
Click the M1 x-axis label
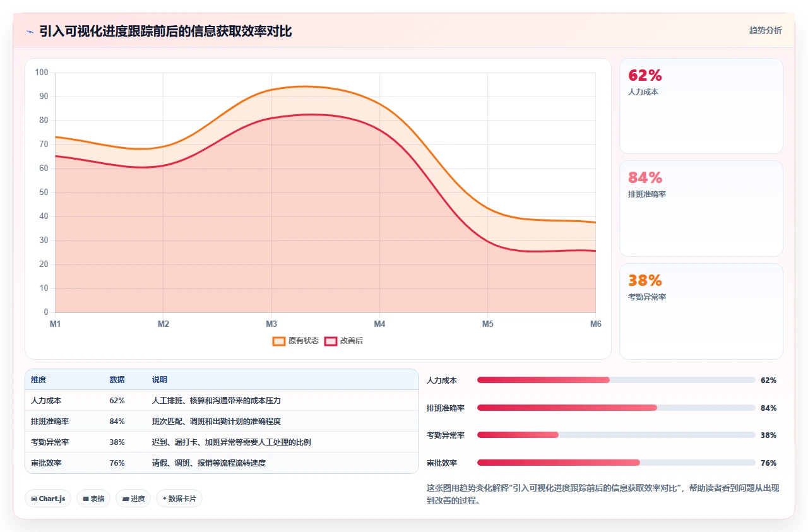[x=55, y=324]
